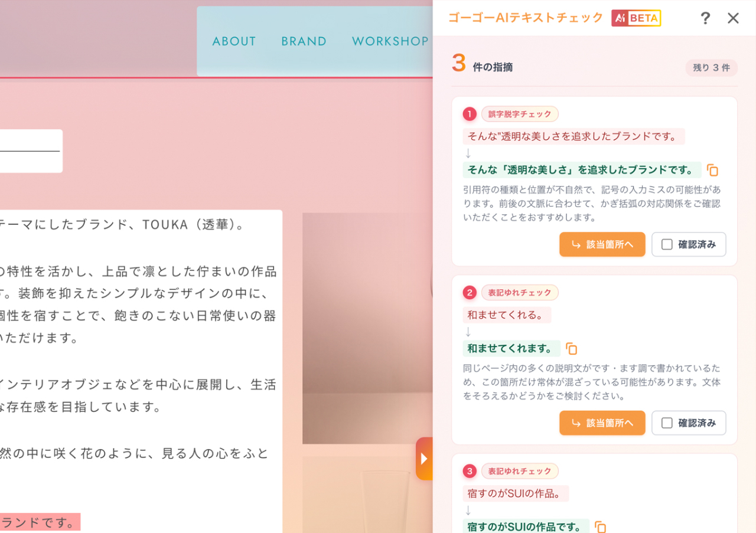Jump to location for issue 2 和ませてくれる。
Viewport: 756px width, 533px height.
[602, 423]
